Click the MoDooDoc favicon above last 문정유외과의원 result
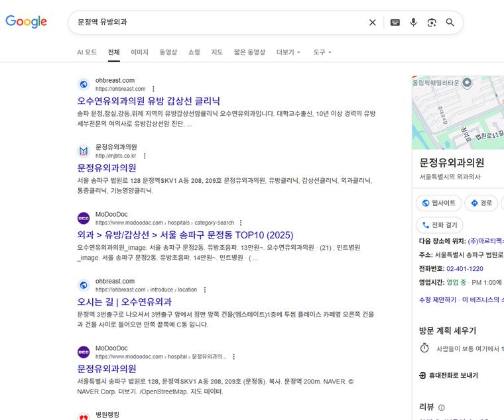This screenshot has width=504, height=420. [84, 352]
